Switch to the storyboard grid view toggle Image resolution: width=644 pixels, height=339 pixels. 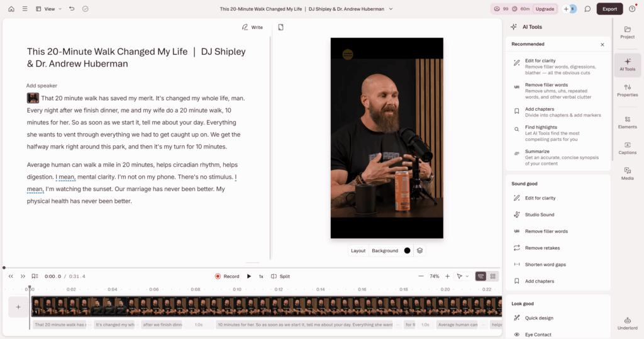pyautogui.click(x=493, y=277)
